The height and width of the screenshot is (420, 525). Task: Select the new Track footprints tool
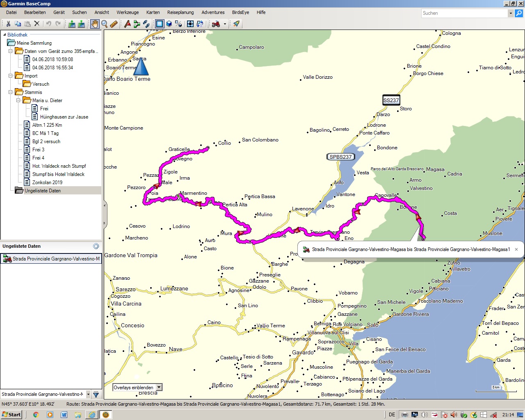[x=146, y=24]
